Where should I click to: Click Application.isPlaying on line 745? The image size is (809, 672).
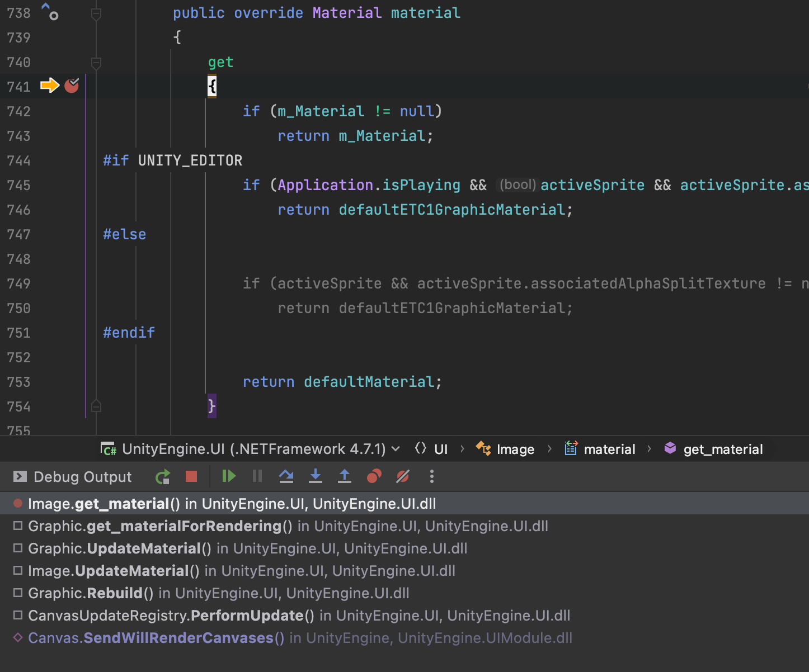click(x=369, y=185)
